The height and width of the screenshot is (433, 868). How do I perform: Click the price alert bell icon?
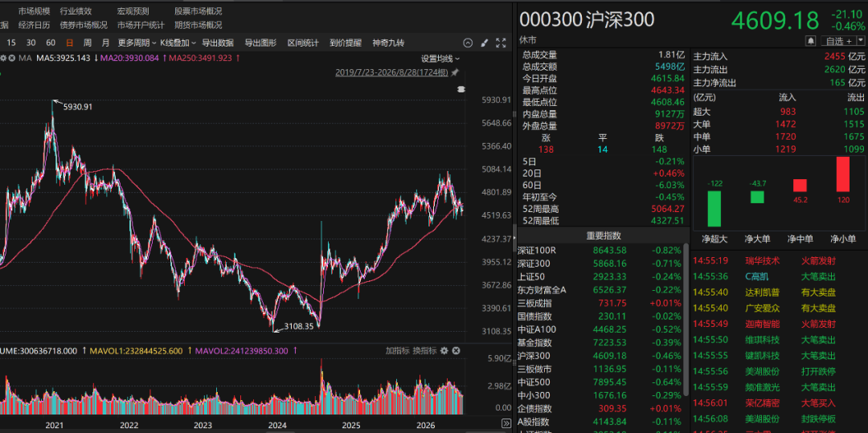coord(811,41)
